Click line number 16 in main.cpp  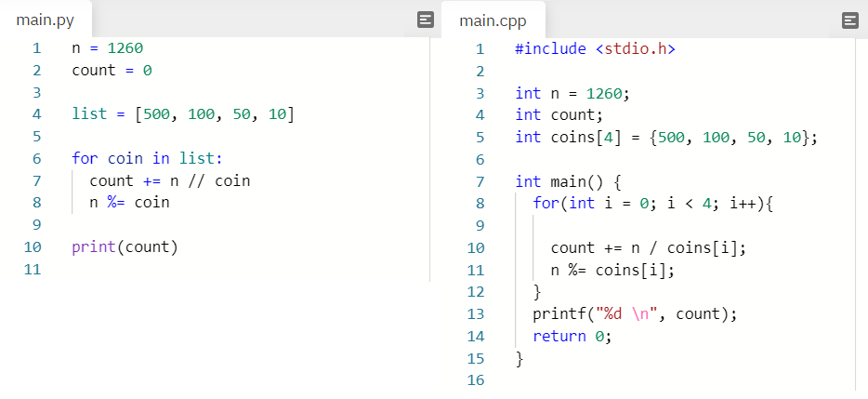476,380
